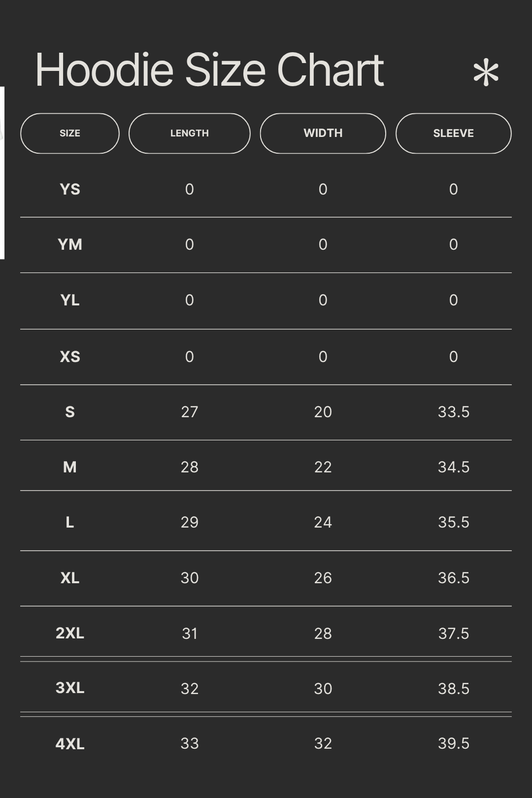The width and height of the screenshot is (532, 798).
Task: Select the YS size row label
Action: pos(70,189)
